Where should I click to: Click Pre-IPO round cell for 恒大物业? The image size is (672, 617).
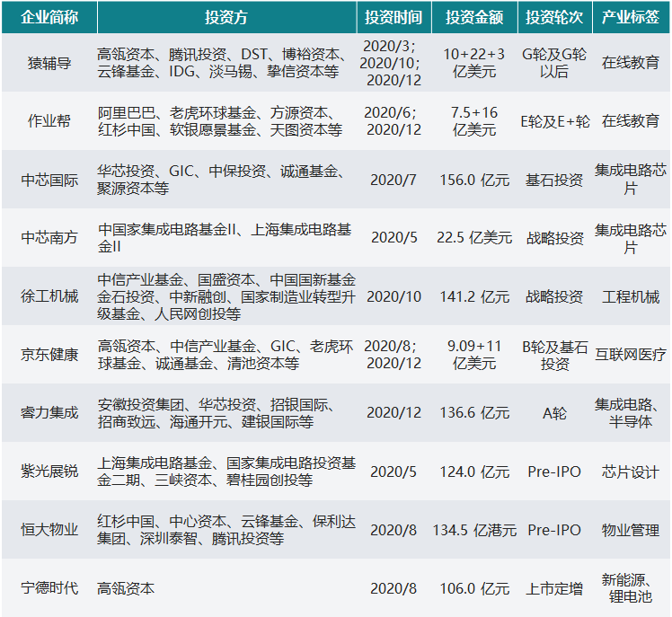pyautogui.click(x=554, y=530)
